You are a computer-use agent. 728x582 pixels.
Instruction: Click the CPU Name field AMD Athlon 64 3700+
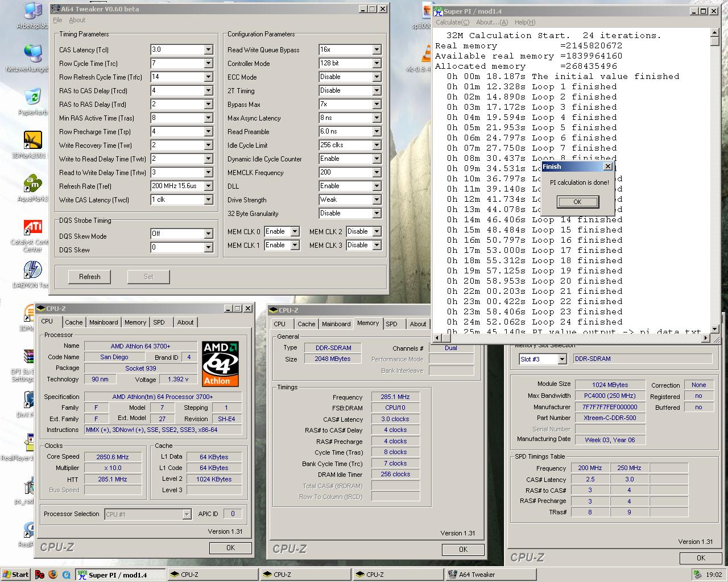tap(140, 346)
